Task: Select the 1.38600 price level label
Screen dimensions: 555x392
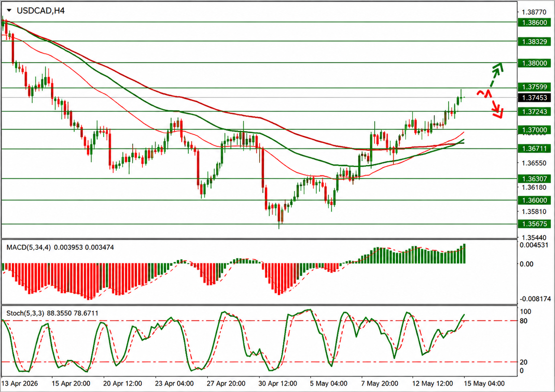Action: tap(534, 23)
